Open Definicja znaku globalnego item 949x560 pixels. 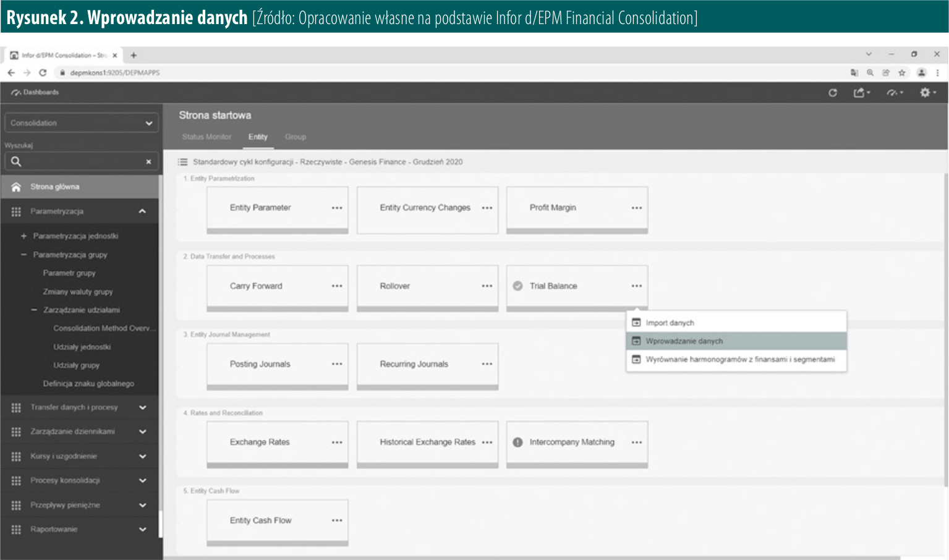(88, 384)
